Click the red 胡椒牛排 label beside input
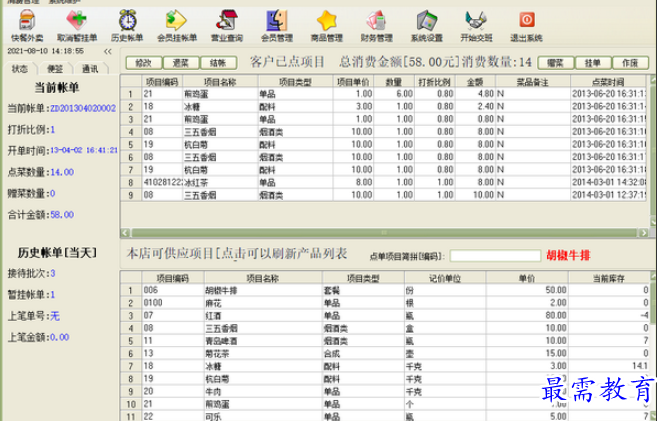 (568, 256)
